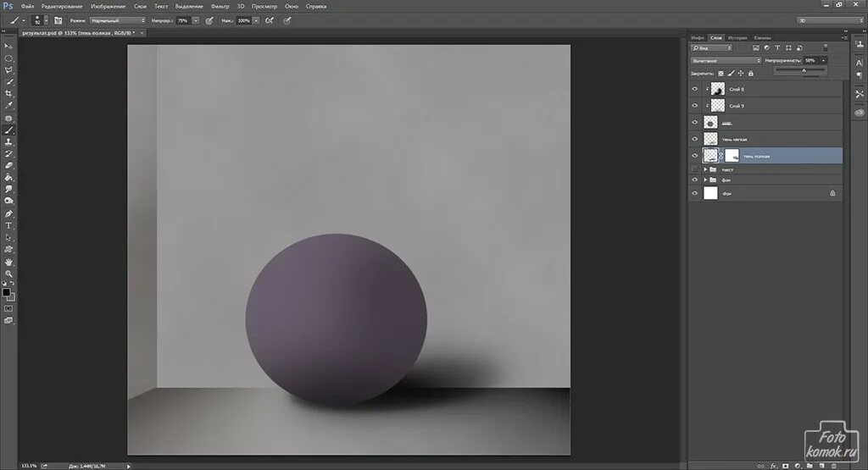Filter layers by adjustment layers icon
The height and width of the screenshot is (470, 868).
coord(766,48)
